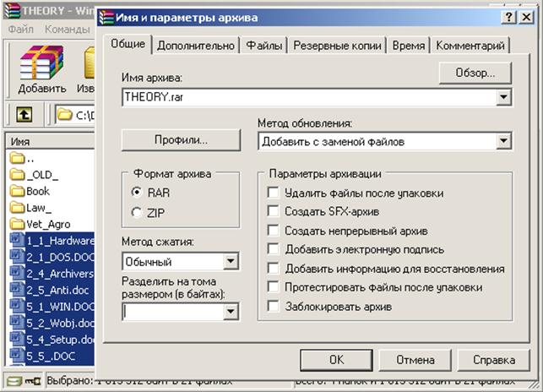Click Word icon of 5_4_Setup.doc file
Screen dimensions: 543x392
point(17,339)
